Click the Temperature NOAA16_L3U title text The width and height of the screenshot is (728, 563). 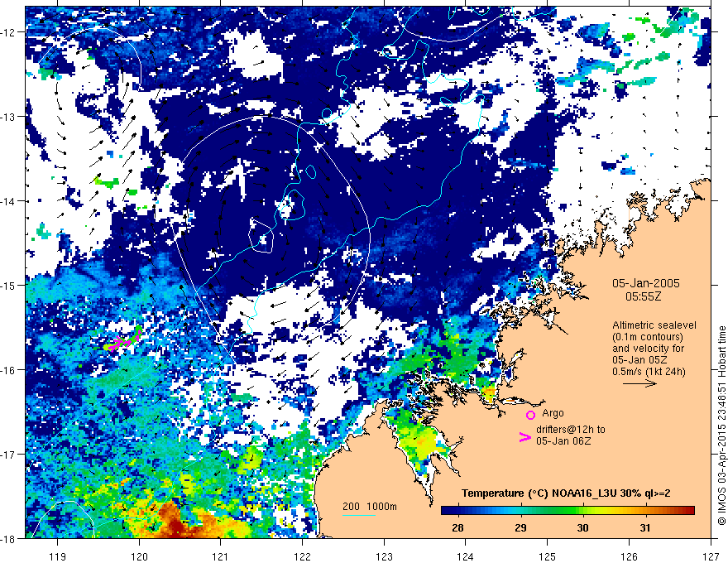[x=566, y=493]
